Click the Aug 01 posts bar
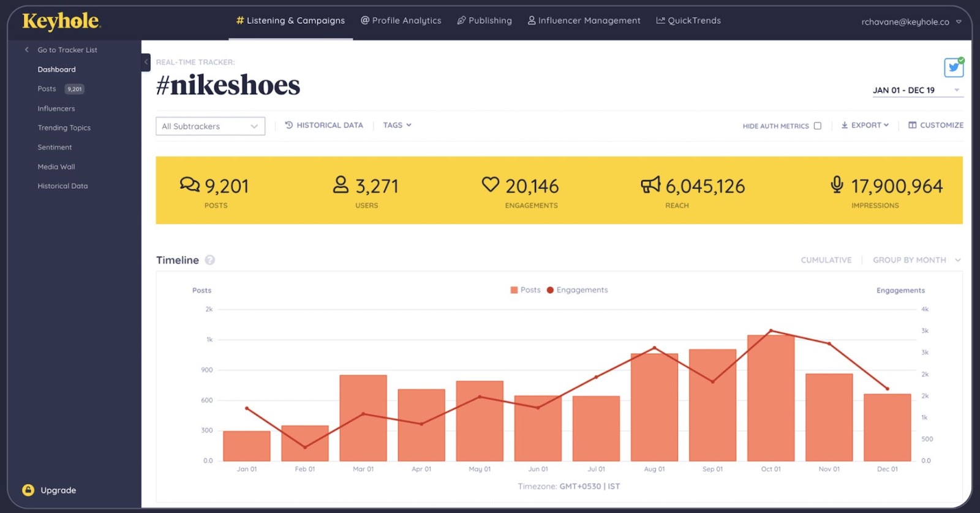 [654, 407]
